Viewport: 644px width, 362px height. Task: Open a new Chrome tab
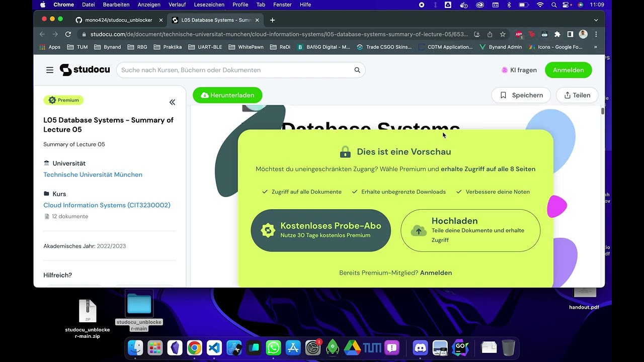pyautogui.click(x=272, y=20)
